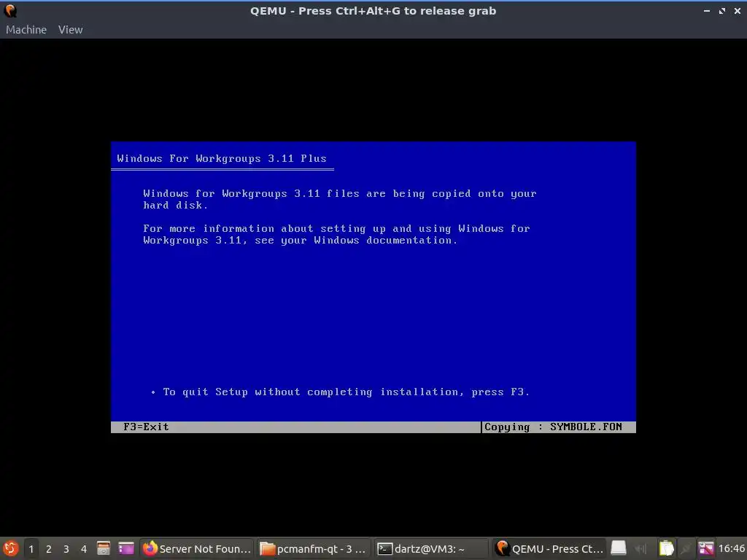Close the QEMU window

coord(737,10)
